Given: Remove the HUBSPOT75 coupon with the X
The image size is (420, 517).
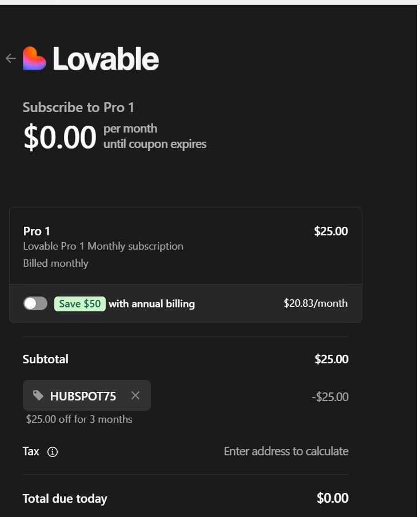Looking at the screenshot, I should coord(135,395).
